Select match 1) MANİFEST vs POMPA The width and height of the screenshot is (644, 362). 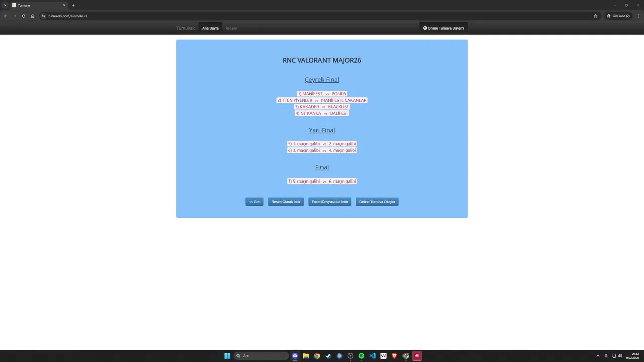(322, 94)
